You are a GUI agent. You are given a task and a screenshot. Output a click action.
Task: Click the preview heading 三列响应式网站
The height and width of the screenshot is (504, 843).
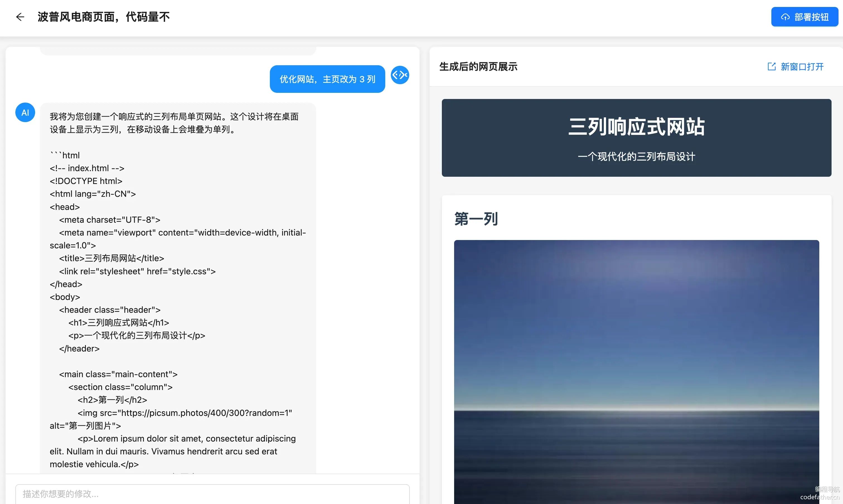coord(636,127)
